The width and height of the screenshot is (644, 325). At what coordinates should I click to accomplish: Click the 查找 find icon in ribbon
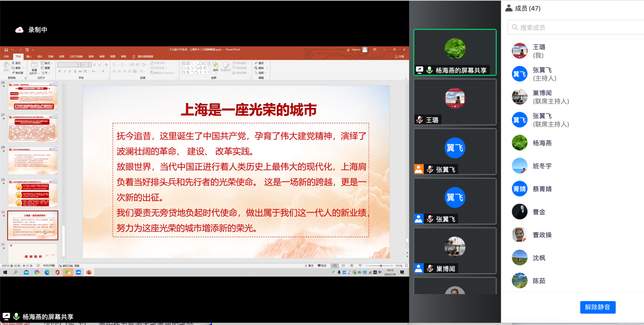(259, 63)
